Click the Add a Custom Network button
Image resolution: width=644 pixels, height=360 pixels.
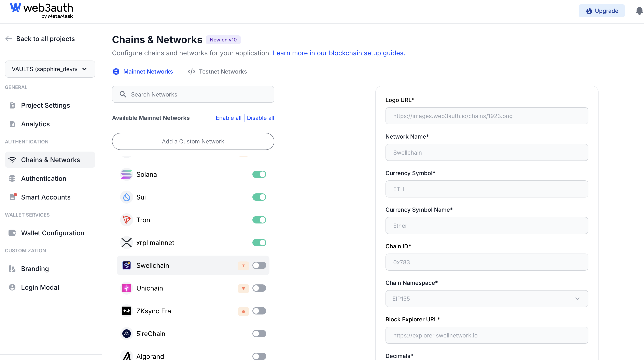193,141
